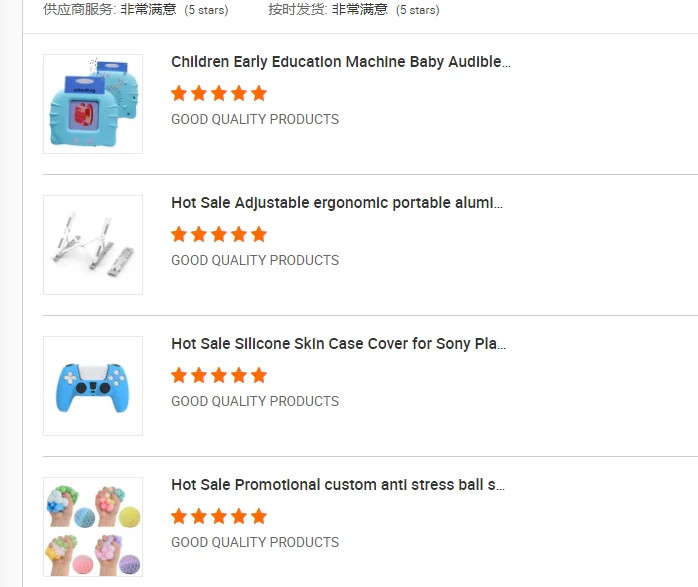Click review text under anti stress ball
Image resolution: width=698 pixels, height=587 pixels.
(255, 542)
